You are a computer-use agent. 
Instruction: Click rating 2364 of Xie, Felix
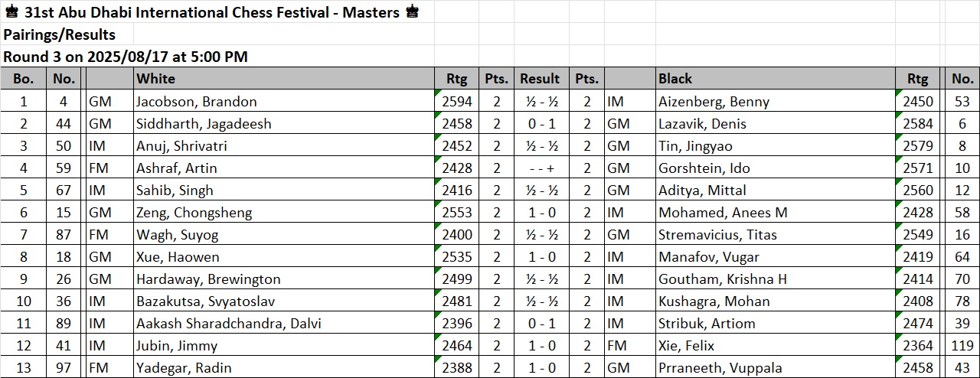918,346
